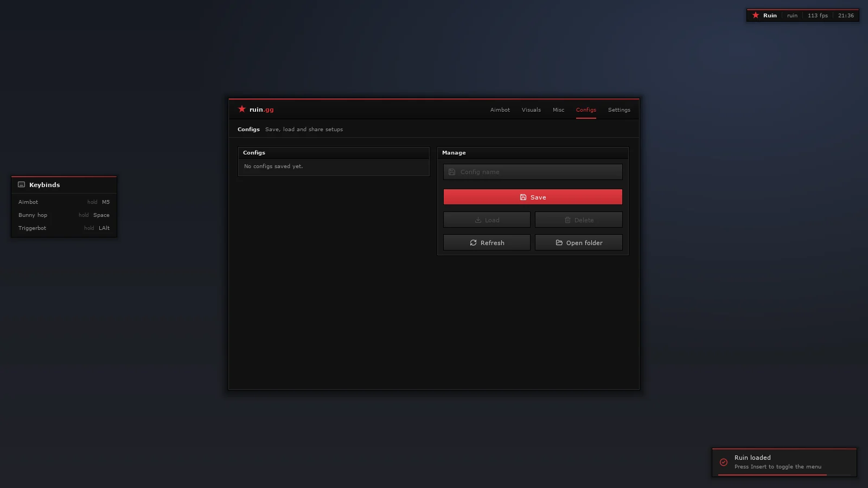Click the 'Save, load and share setups' subtitle

(x=304, y=130)
